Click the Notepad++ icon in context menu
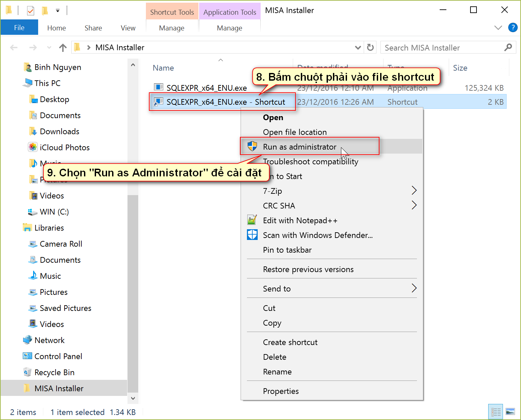 pos(252,220)
